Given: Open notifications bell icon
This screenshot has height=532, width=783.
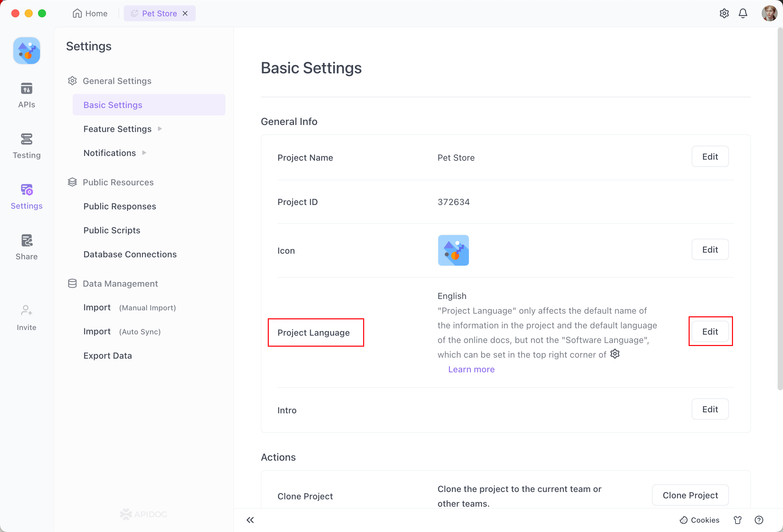Looking at the screenshot, I should [743, 13].
